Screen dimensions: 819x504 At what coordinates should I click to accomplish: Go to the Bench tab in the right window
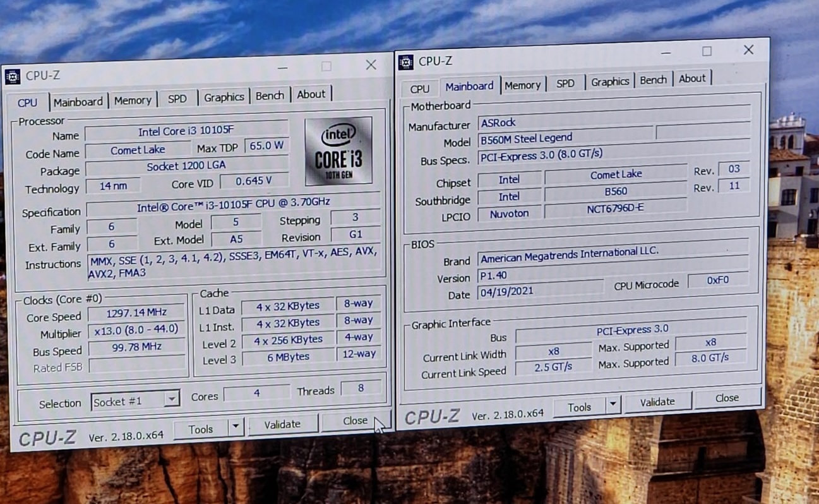653,80
